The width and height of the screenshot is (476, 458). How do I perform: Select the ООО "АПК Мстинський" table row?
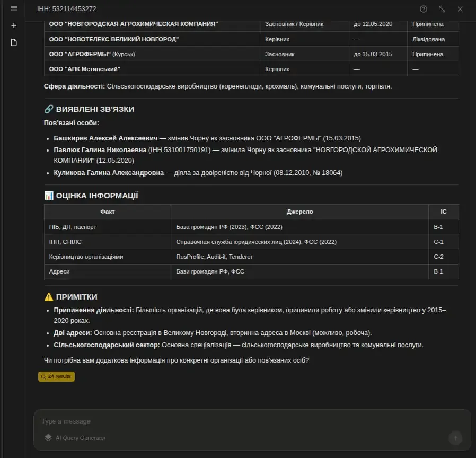[251, 69]
